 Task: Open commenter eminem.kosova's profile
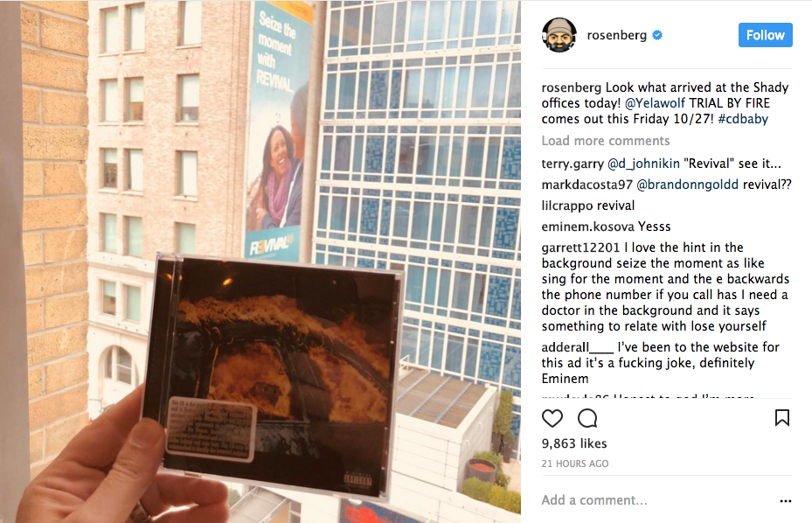[587, 227]
